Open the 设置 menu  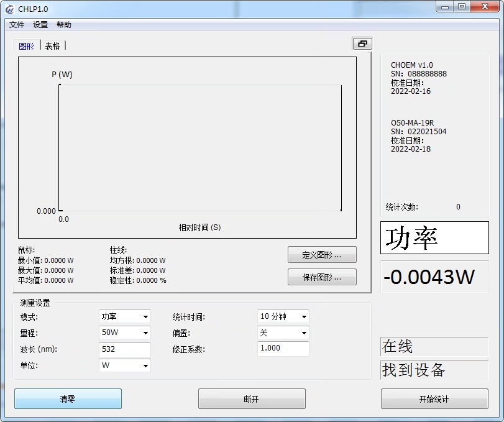(40, 25)
